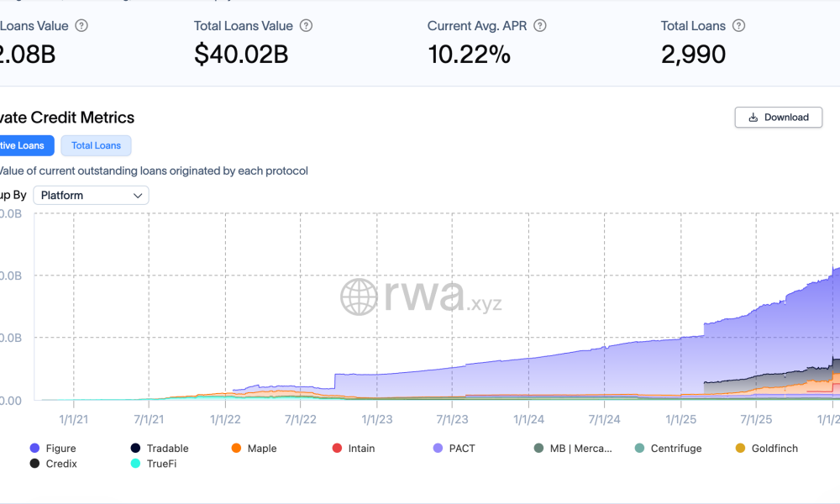Click the chevron on the Platform selector
The width and height of the screenshot is (840, 504).
[x=138, y=195]
